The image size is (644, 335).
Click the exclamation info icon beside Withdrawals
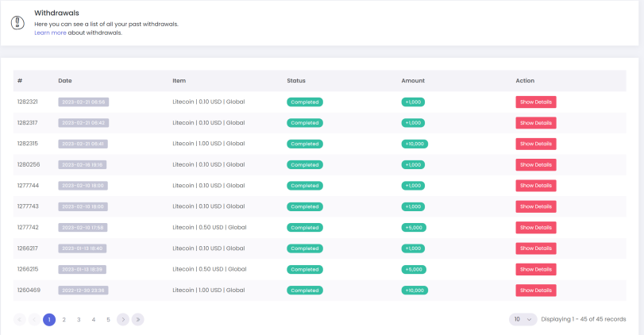[17, 22]
